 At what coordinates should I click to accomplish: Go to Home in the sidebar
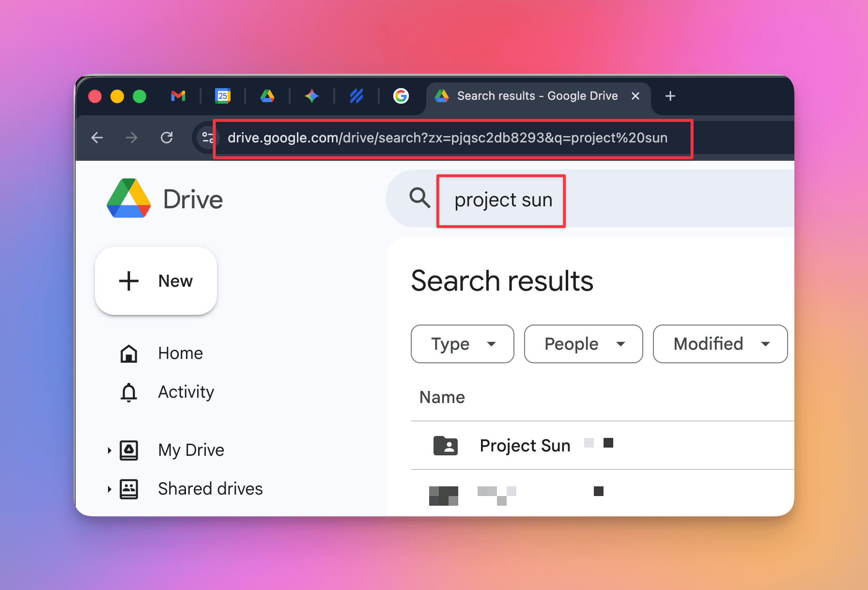click(x=180, y=354)
